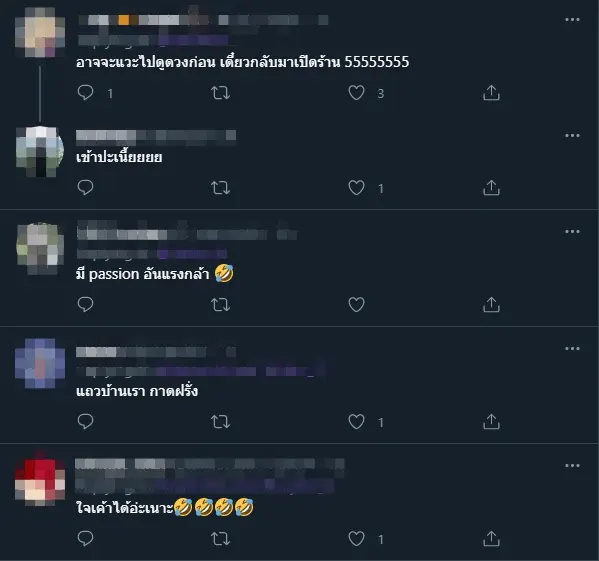
Task: Retweet the เข้าปะเนี้ยยยย reply
Action: (x=220, y=188)
